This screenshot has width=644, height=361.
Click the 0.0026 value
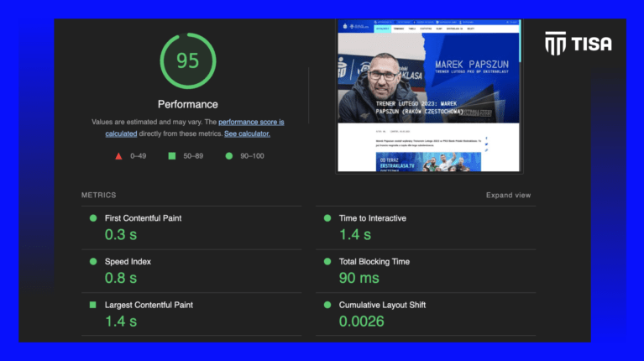pos(361,322)
